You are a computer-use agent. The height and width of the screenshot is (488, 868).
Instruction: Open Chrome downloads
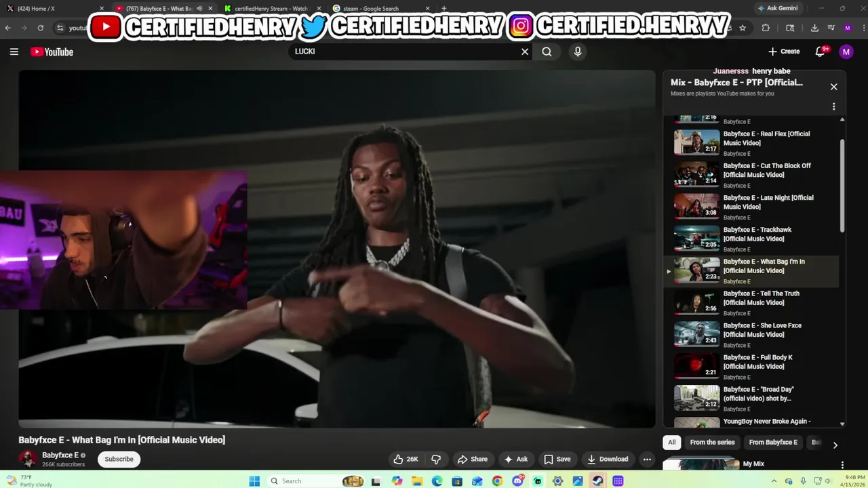(x=814, y=28)
